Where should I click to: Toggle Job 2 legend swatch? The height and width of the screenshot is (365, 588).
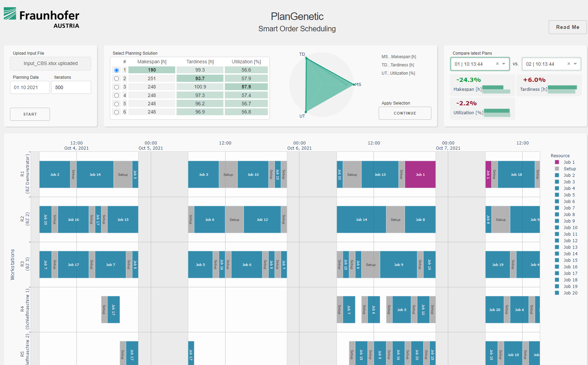tap(557, 175)
